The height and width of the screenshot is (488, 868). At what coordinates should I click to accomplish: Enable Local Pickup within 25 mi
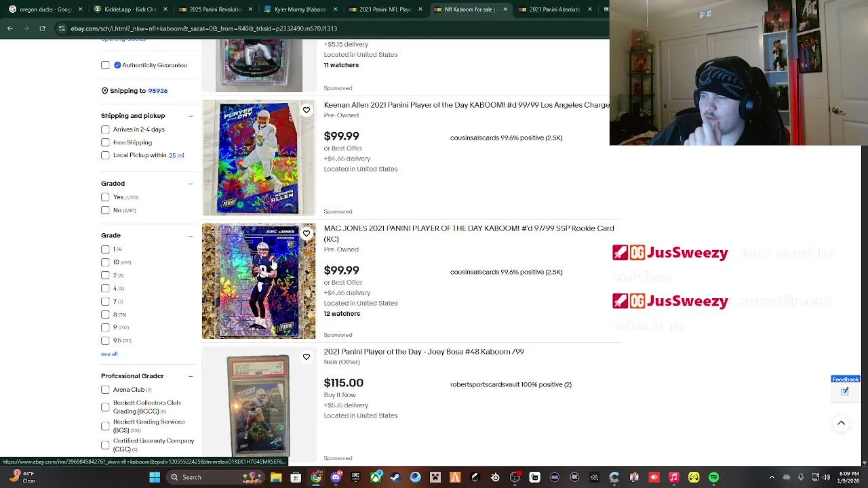105,155
